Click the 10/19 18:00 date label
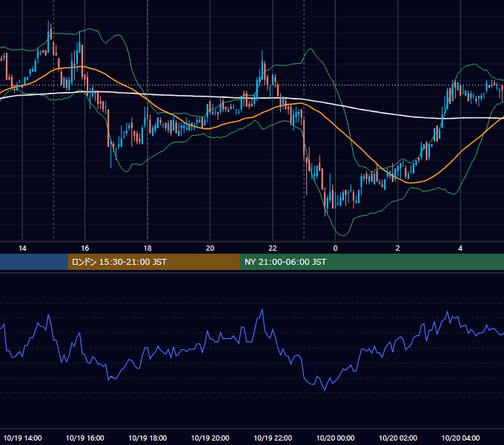504x445 pixels. click(x=147, y=438)
